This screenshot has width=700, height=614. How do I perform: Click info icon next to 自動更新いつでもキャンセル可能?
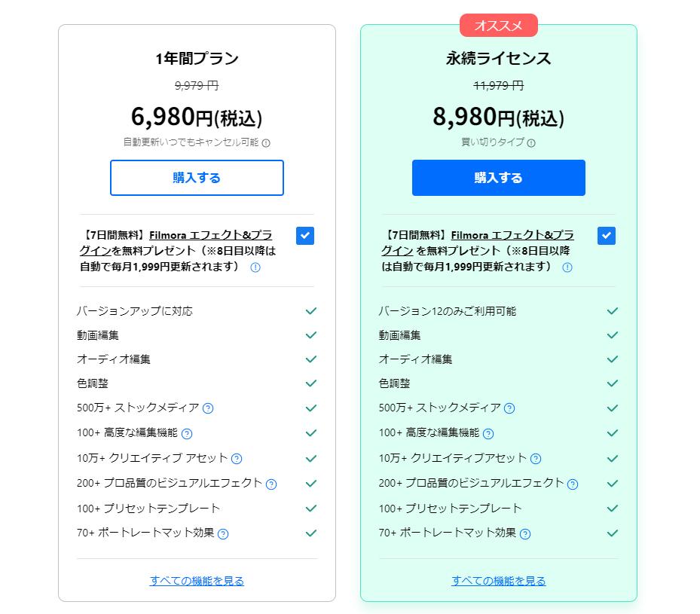[266, 142]
